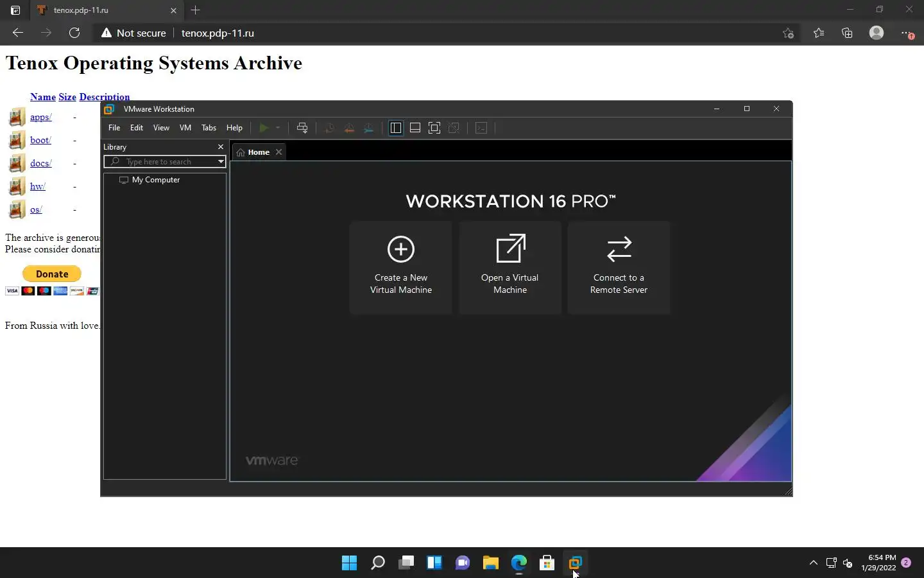Open the hw/ folder link

coord(38,186)
